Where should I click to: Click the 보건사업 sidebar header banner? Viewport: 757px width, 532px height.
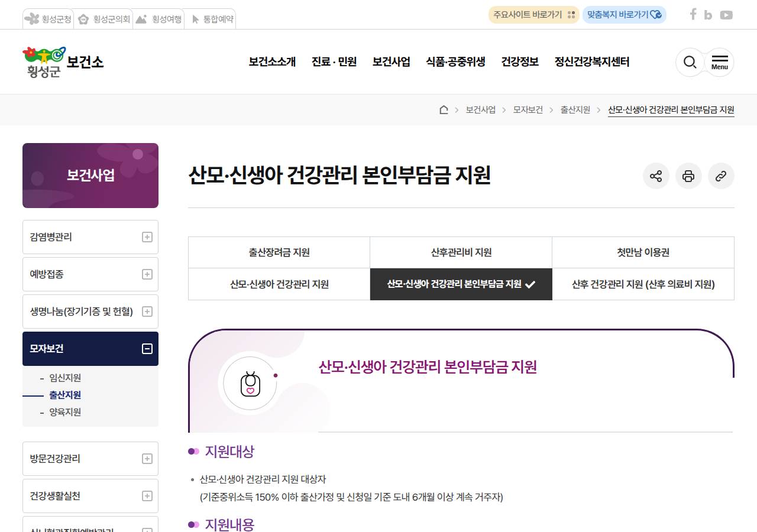click(x=90, y=176)
